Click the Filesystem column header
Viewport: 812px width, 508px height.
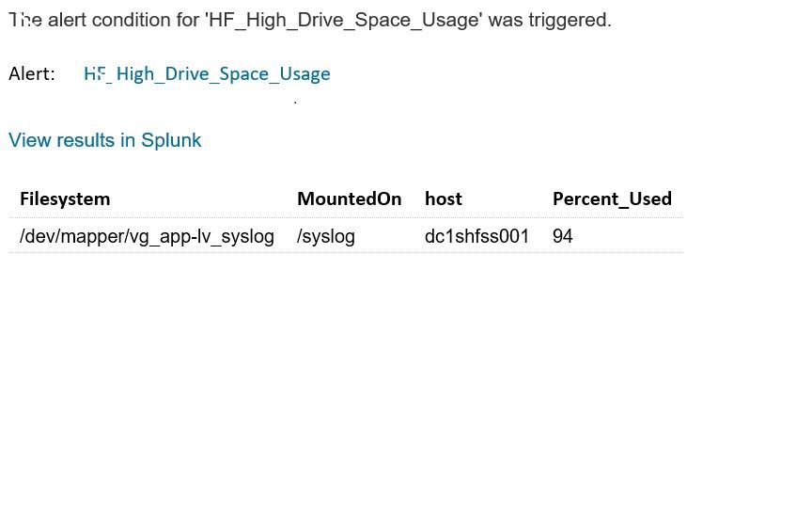(x=65, y=199)
